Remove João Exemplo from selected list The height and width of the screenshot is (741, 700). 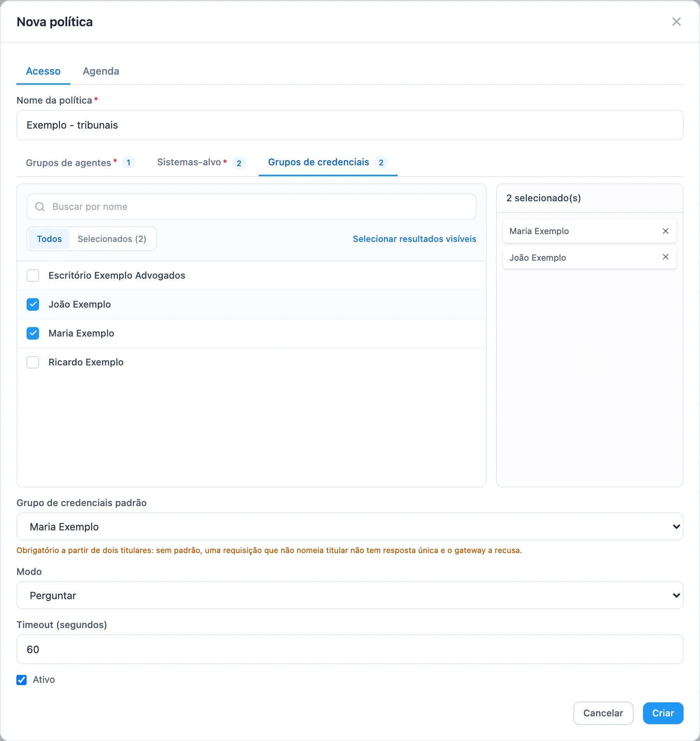(x=666, y=257)
